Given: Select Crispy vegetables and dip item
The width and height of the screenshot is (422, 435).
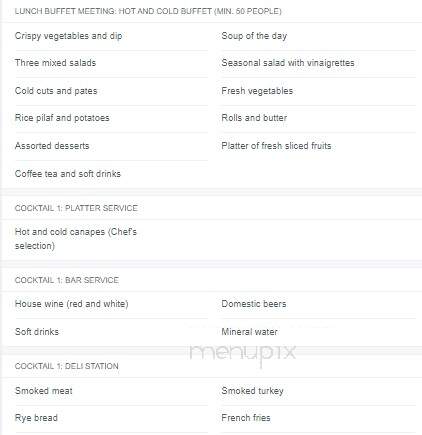Looking at the screenshot, I should coord(68,36).
